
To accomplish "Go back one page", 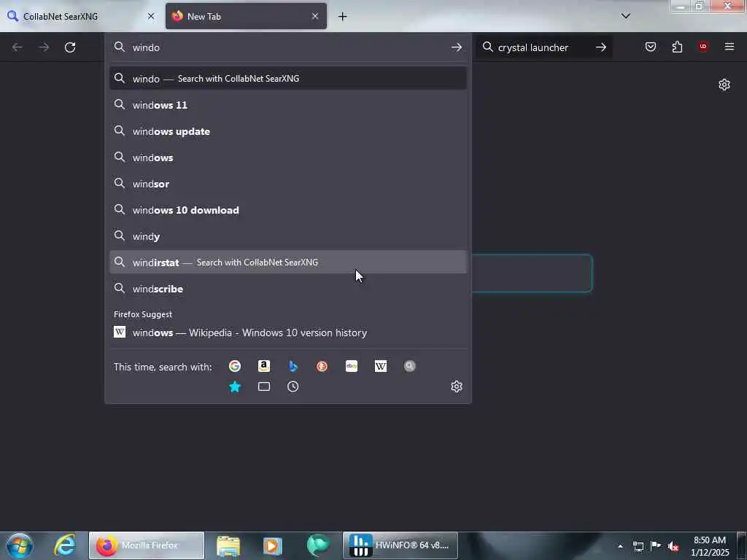I will (18, 47).
